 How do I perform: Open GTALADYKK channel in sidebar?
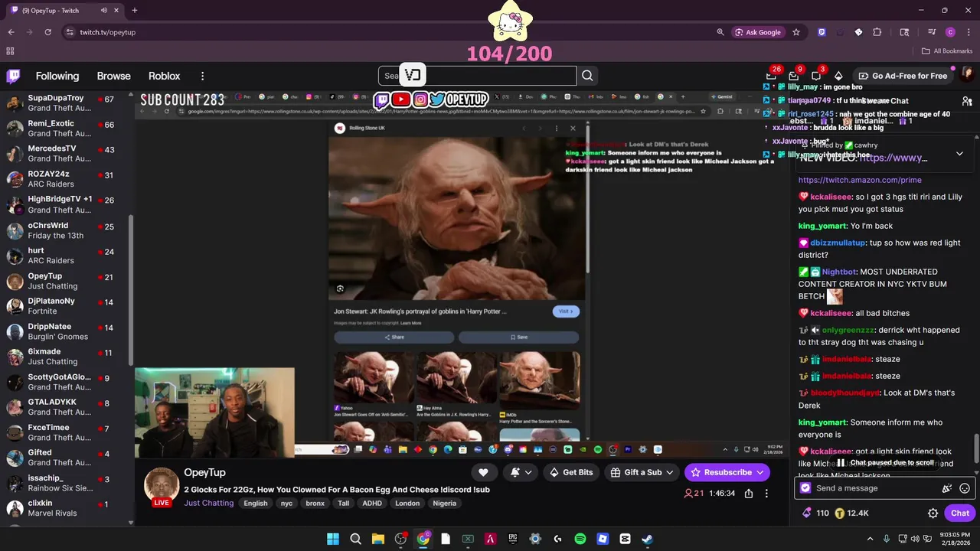(x=66, y=407)
